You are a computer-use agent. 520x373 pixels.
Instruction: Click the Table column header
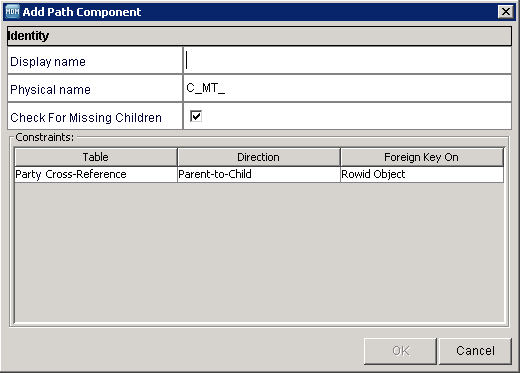click(x=96, y=157)
